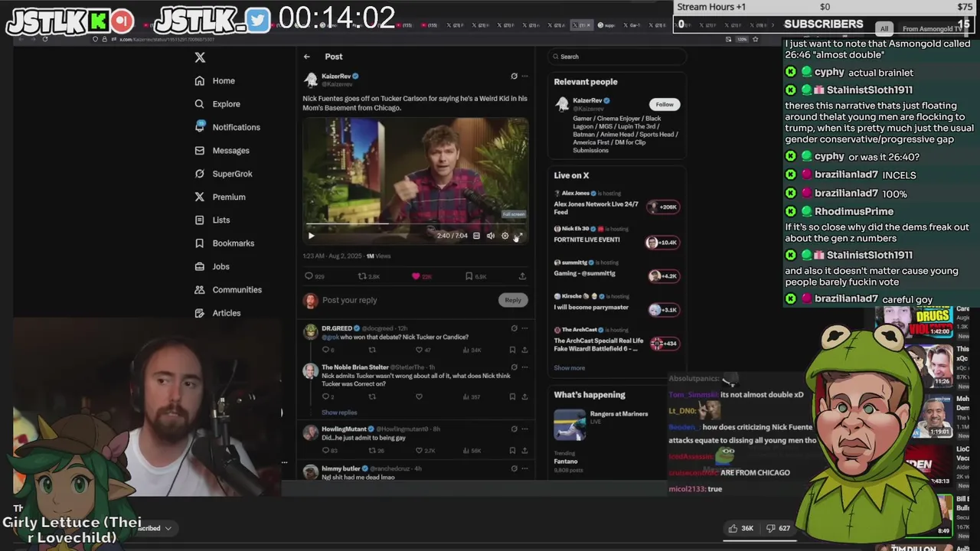
Task: Click the YouTube like button showing 36K
Action: click(x=740, y=528)
